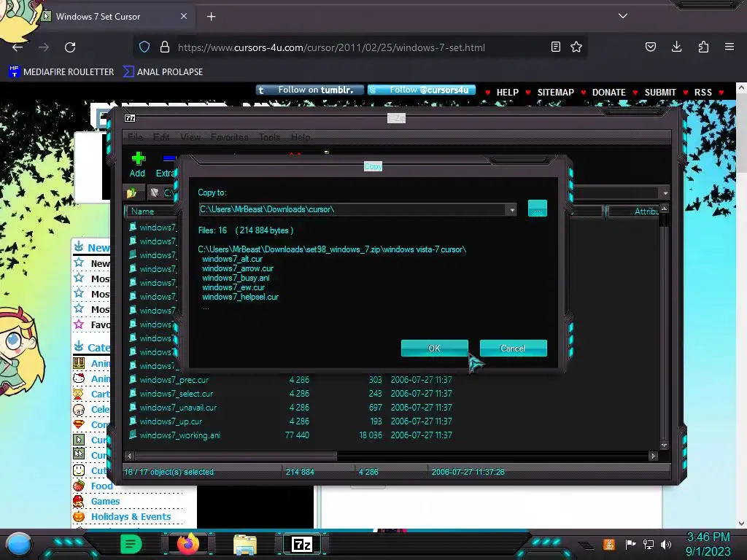
Task: Select windows7_working.ani in the 7-Zip list
Action: click(x=179, y=435)
